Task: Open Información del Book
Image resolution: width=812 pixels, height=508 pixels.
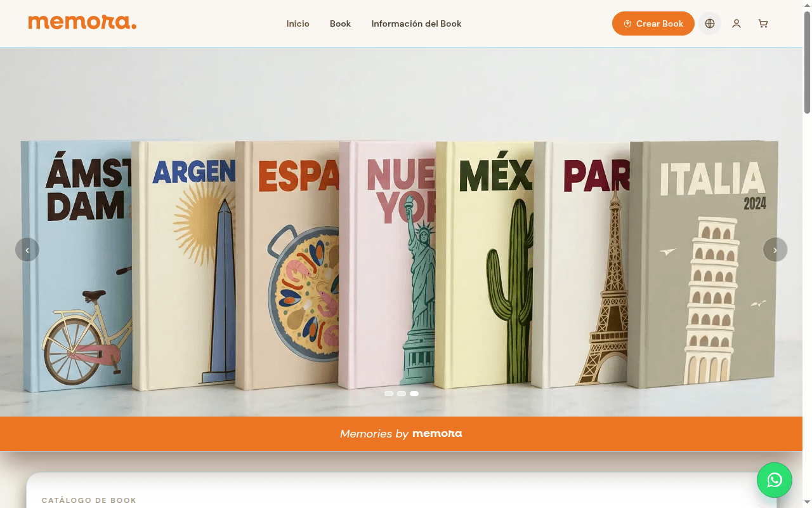Action: pos(416,23)
